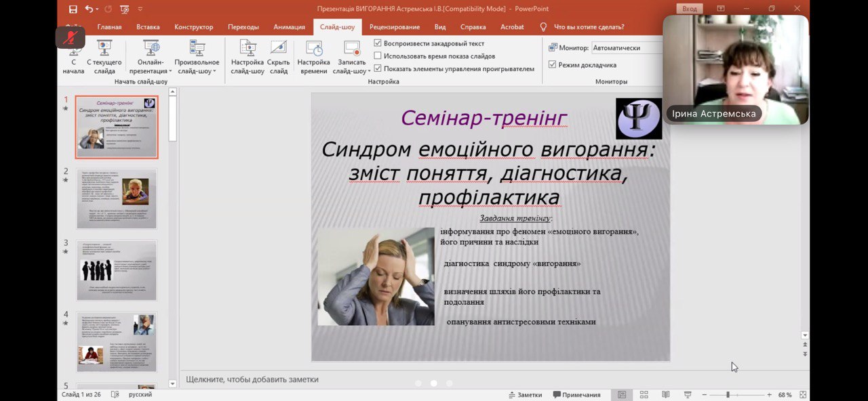This screenshot has width=868, height=401.
Task: Click the zoom slider in status bar
Action: coord(728,395)
